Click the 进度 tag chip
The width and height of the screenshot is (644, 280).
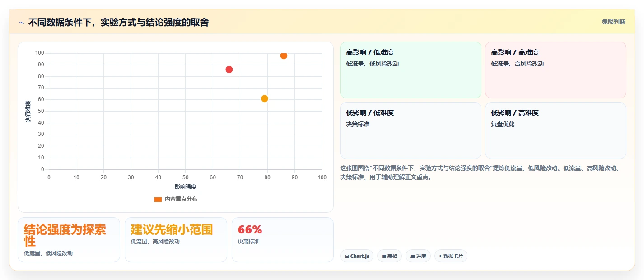coord(418,256)
